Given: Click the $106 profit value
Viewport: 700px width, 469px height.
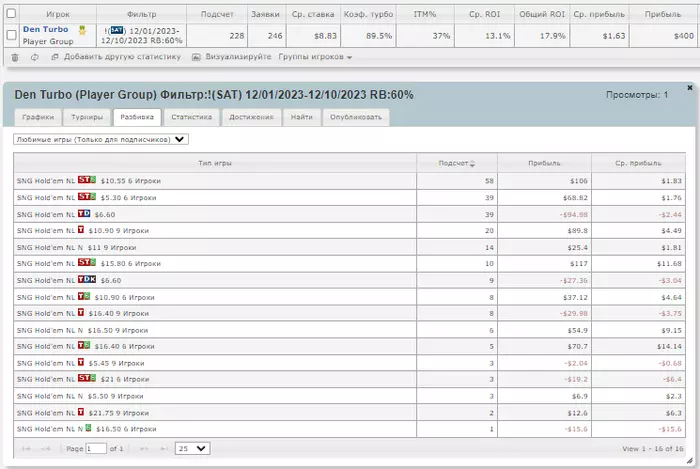Looking at the screenshot, I should [x=579, y=181].
